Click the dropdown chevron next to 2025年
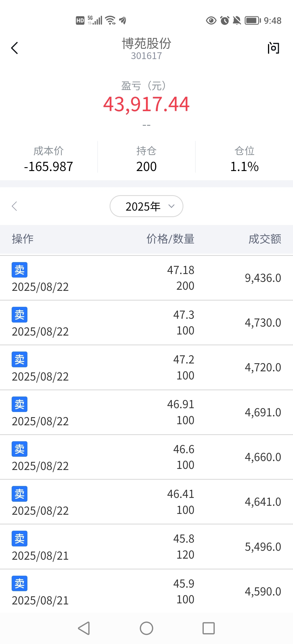Screen dimensions: 293x644 coord(171,206)
